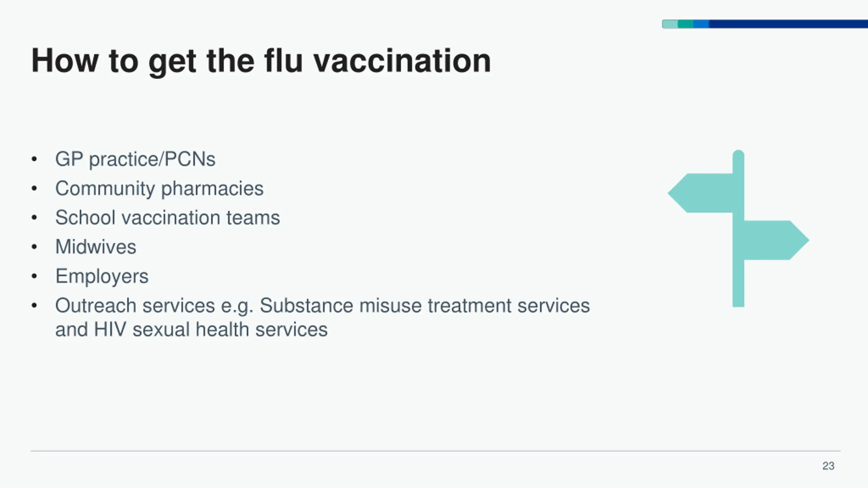Click the light teal segment of header bar
Screen dimensions: 868x488
(x=670, y=24)
